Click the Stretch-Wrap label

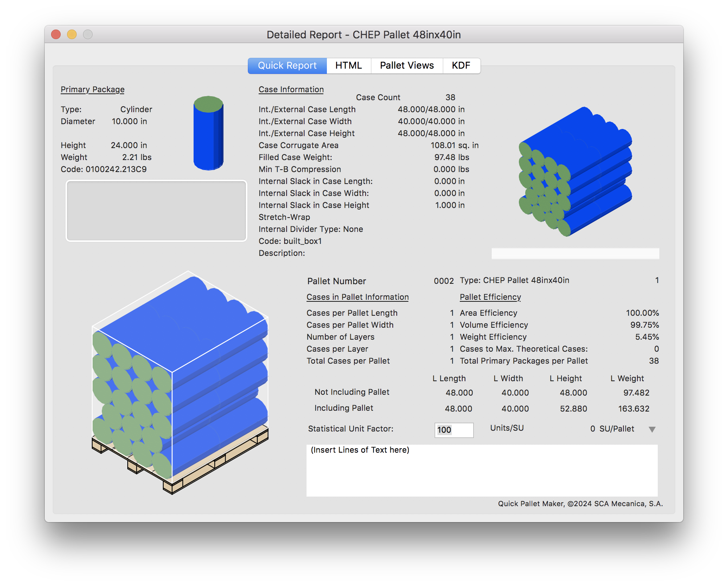[x=284, y=217]
